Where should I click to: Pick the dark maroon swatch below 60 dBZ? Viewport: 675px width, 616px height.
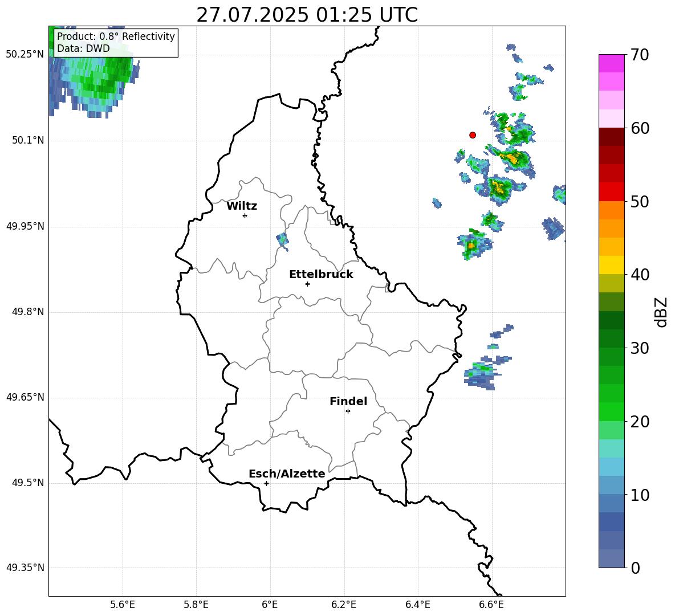coord(612,137)
